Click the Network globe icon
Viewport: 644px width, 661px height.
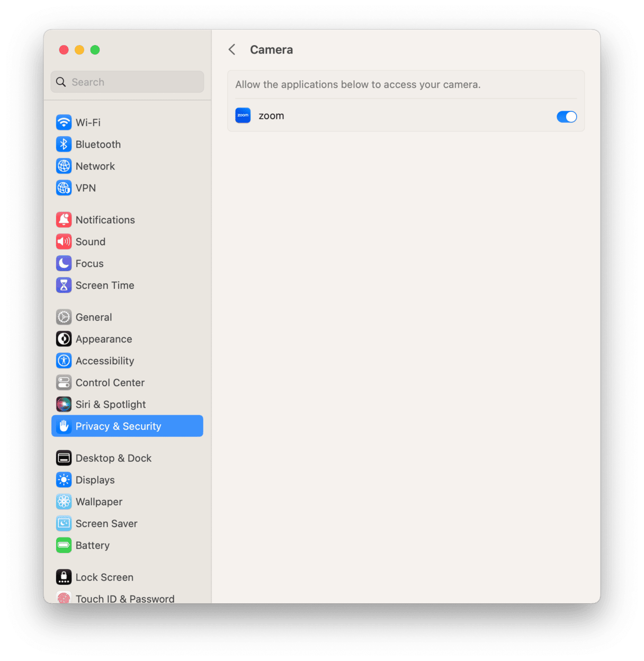[x=64, y=166]
